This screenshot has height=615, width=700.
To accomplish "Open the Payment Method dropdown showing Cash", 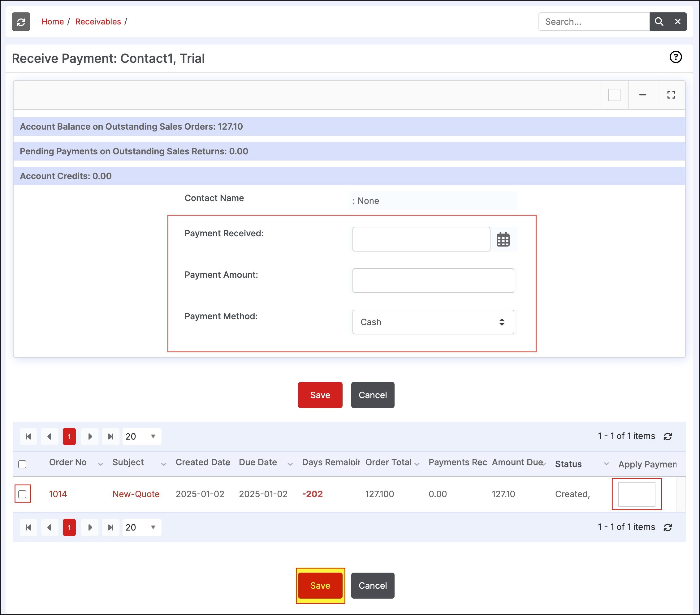I will [433, 322].
